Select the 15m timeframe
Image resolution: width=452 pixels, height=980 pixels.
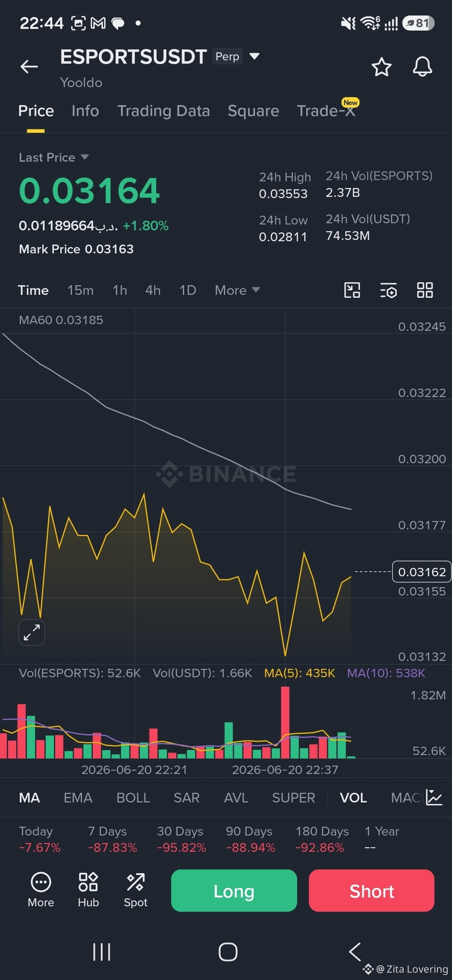[x=80, y=290]
